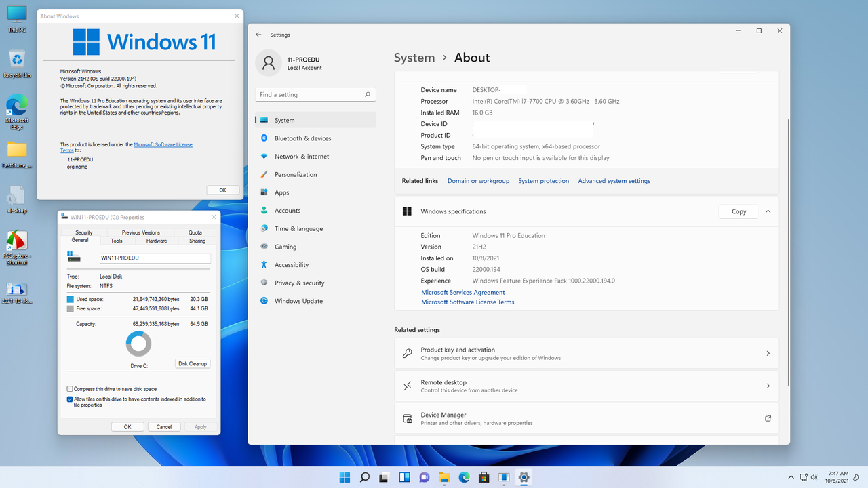868x488 pixels.
Task: Open the Quota tab
Action: [x=195, y=232]
